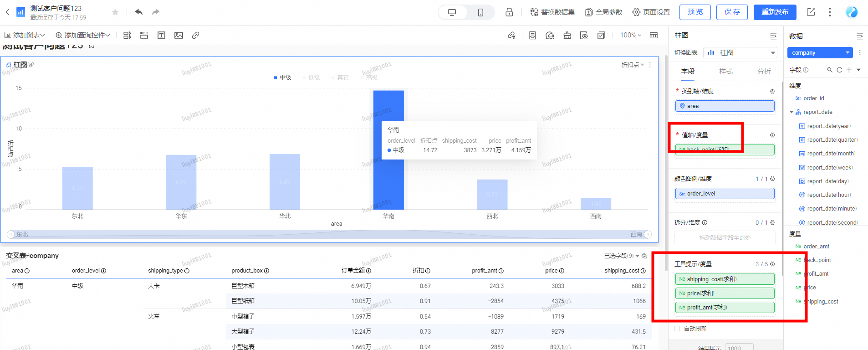Switch to desktop layout view
This screenshot has height=350, width=868.
tap(452, 12)
